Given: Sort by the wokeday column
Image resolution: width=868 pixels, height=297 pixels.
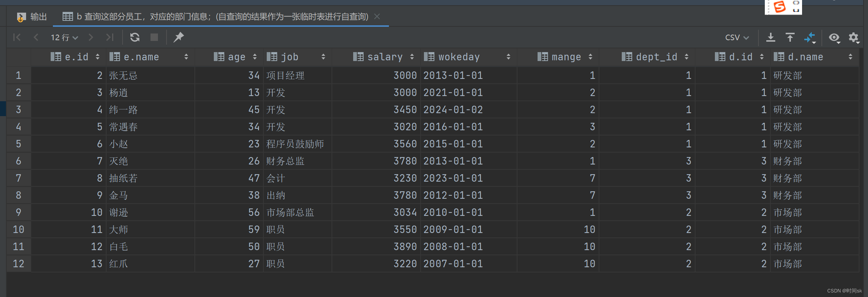Looking at the screenshot, I should [x=509, y=57].
